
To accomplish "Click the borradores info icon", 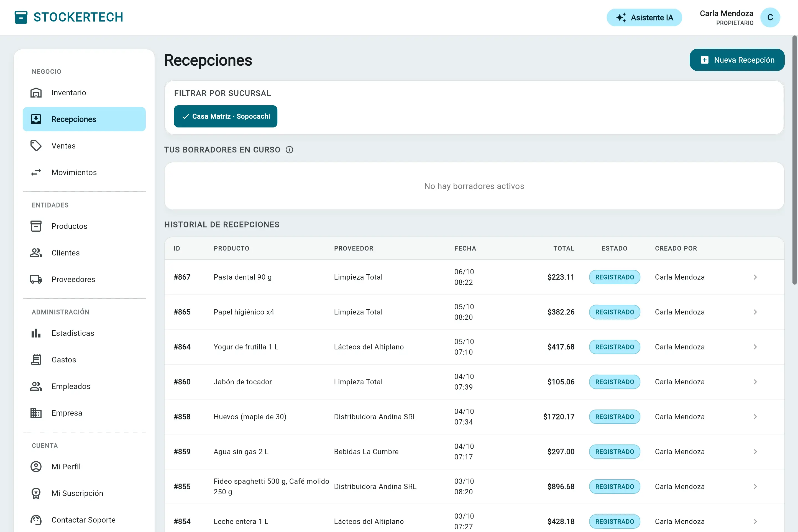I will (289, 150).
